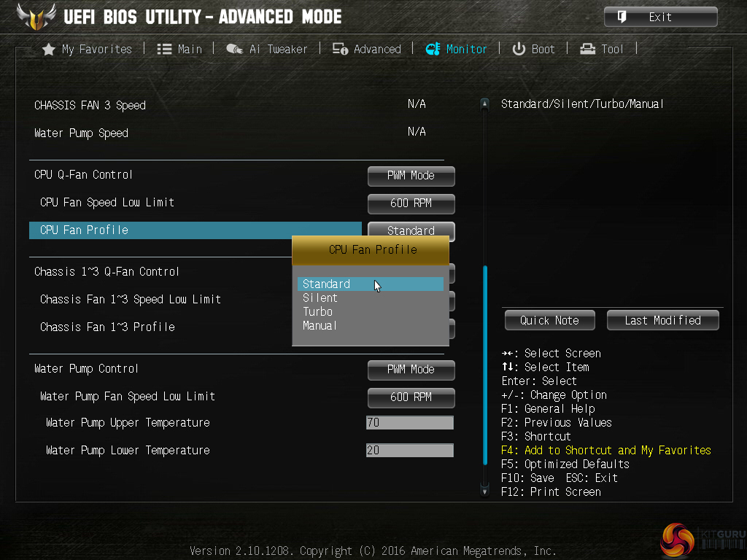Click the Advanced settings icon
This screenshot has width=747, height=560.
click(x=340, y=49)
